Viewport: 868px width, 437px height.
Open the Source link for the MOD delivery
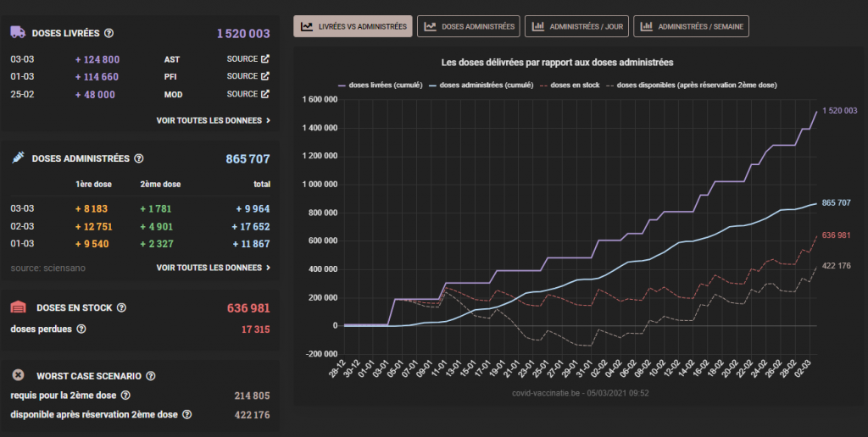pos(248,94)
